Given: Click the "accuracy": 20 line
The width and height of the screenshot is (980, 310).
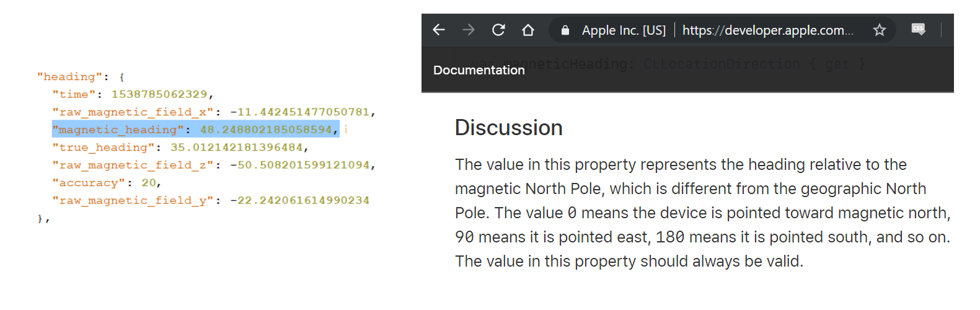Looking at the screenshot, I should click(x=107, y=183).
